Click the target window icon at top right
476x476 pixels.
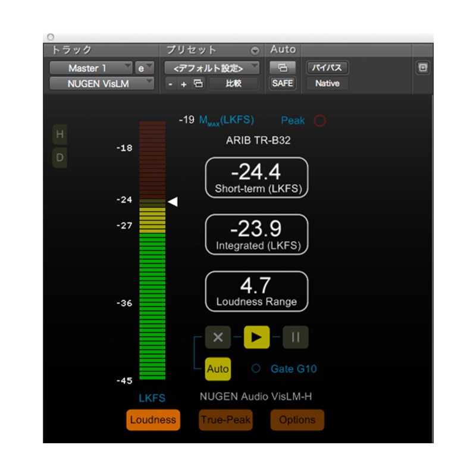(x=423, y=68)
